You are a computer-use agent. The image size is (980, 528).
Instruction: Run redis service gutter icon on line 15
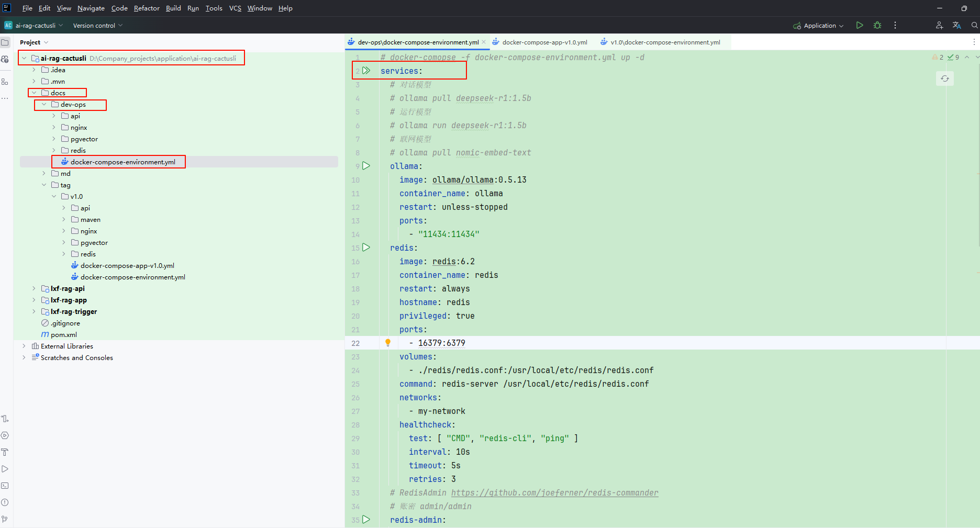coord(366,248)
